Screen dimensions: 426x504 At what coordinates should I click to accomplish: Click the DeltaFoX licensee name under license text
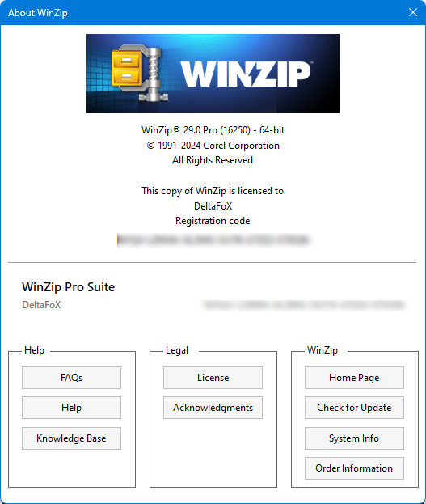[x=213, y=206]
